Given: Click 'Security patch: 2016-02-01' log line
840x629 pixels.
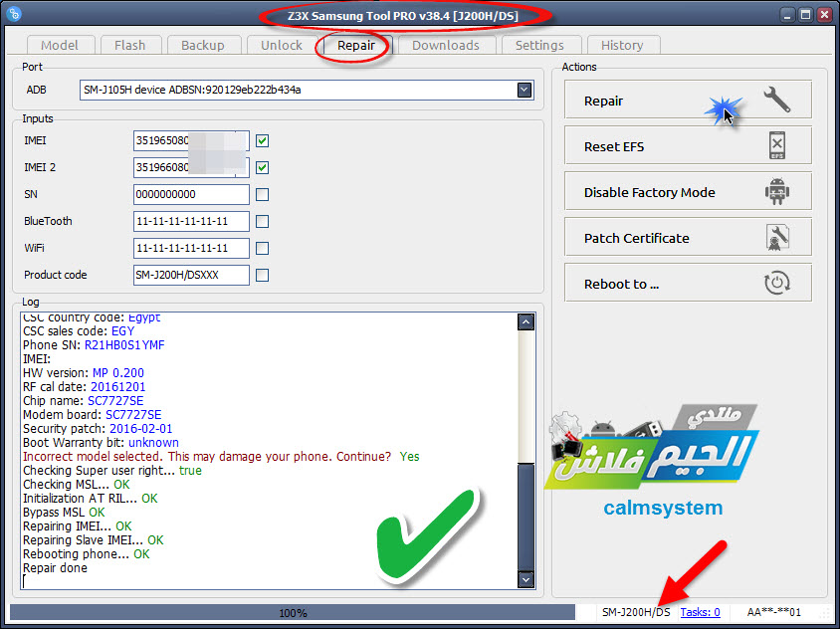Looking at the screenshot, I should point(98,429).
